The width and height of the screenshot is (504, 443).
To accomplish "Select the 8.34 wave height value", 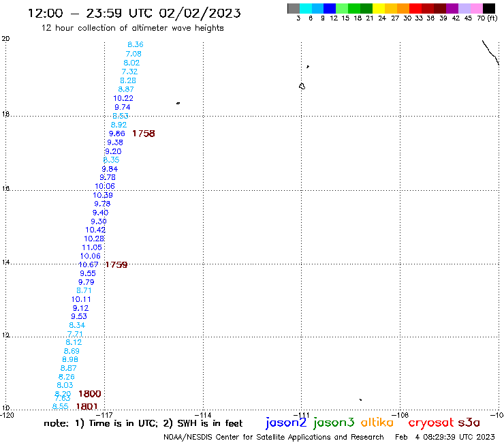I will pyautogui.click(x=77, y=325).
